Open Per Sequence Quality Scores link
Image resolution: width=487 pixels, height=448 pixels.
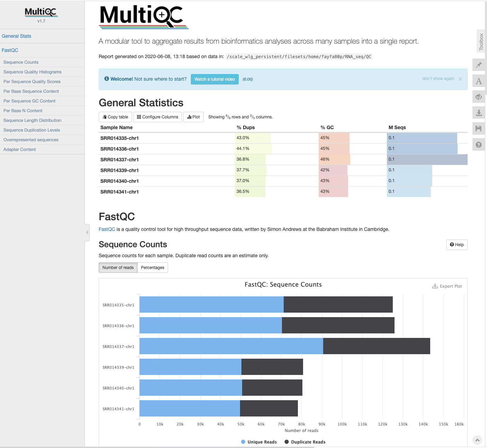32,82
